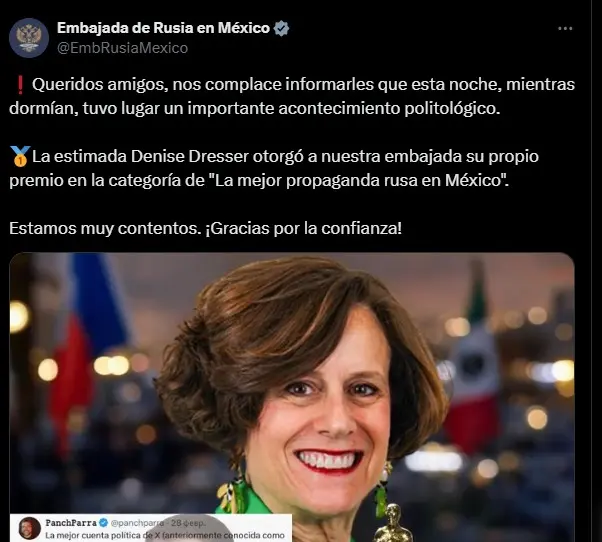
Task: Click the gray verified badge beside México
Action: point(281,28)
